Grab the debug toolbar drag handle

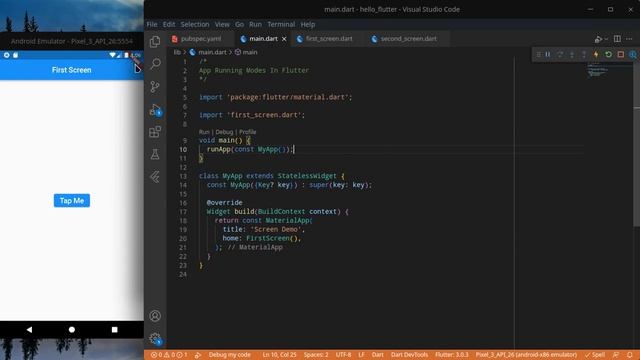(538, 54)
